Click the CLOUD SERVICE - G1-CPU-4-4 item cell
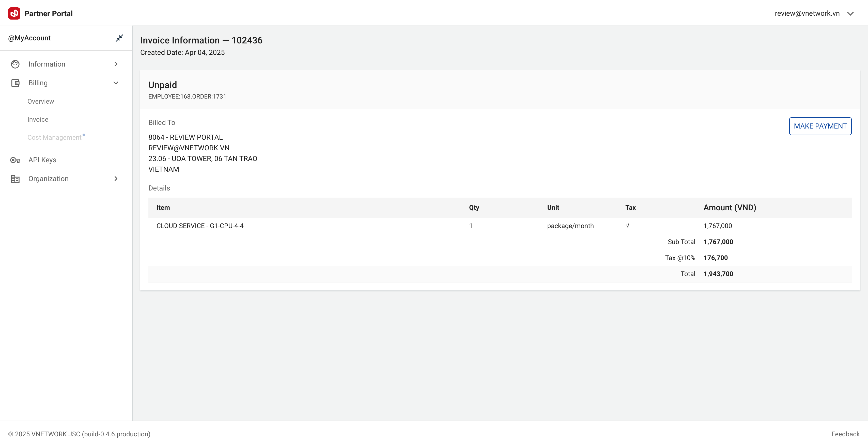The image size is (868, 446). coord(200,226)
